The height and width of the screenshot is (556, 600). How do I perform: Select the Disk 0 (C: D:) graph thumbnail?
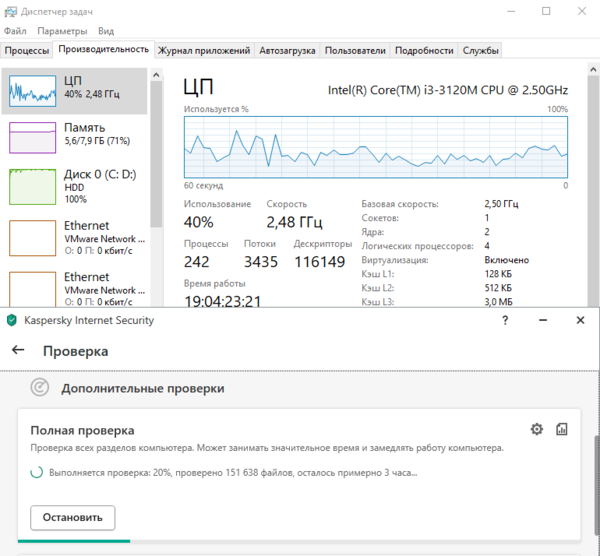pyautogui.click(x=32, y=186)
